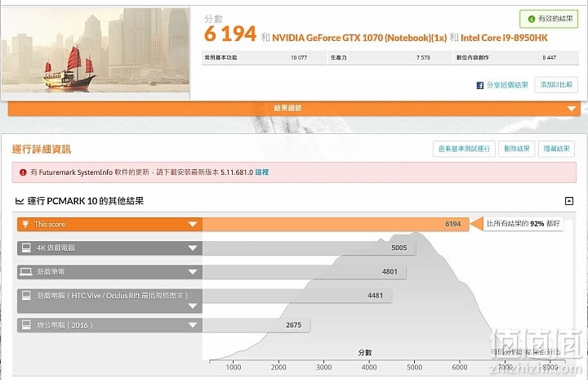Click the Facebook share icon
The image size is (588, 380).
tap(479, 86)
